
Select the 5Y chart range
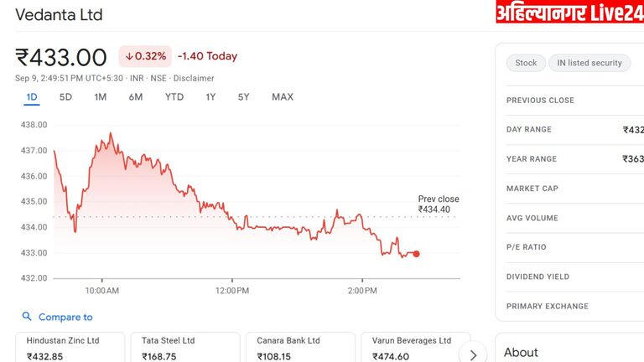pos(243,97)
